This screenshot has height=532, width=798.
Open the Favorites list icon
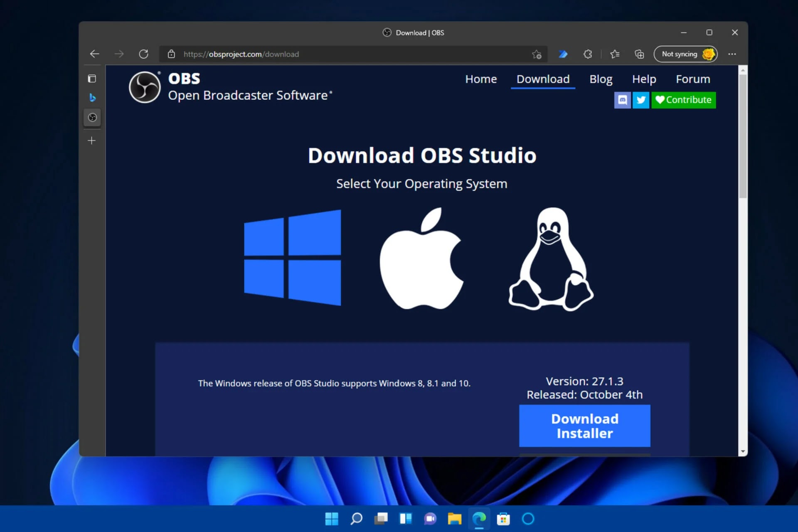tap(615, 54)
